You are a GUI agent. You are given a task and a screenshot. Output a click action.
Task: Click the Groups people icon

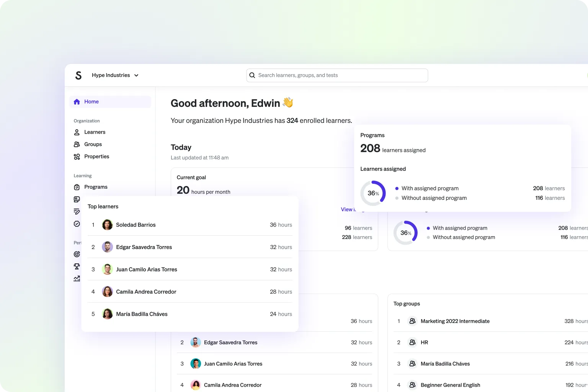[77, 144]
